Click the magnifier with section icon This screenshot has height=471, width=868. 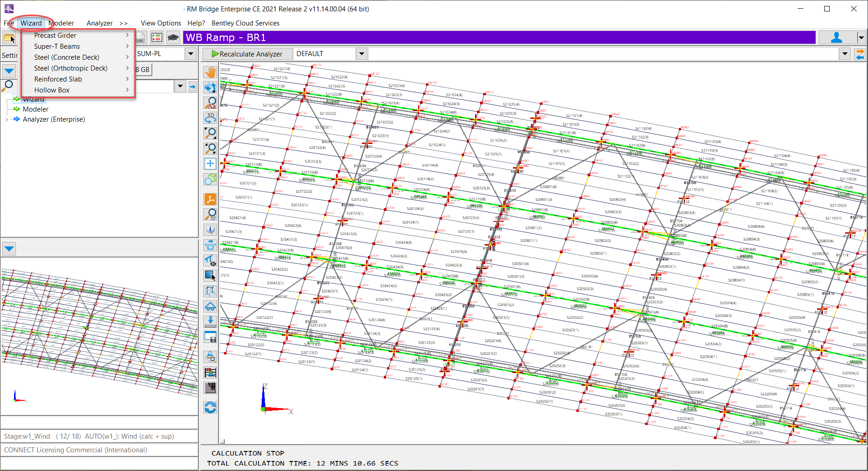point(210,214)
